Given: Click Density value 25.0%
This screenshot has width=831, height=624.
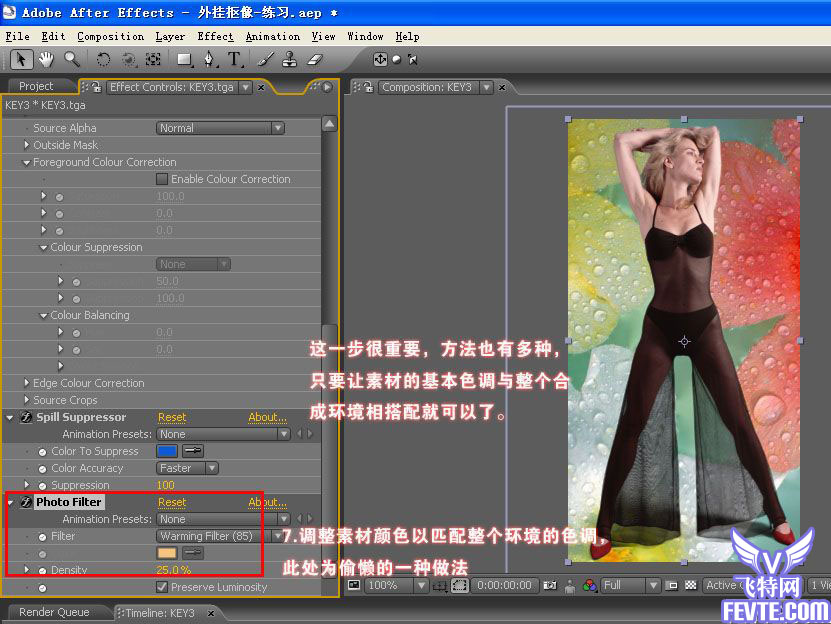Looking at the screenshot, I should pos(174,570).
